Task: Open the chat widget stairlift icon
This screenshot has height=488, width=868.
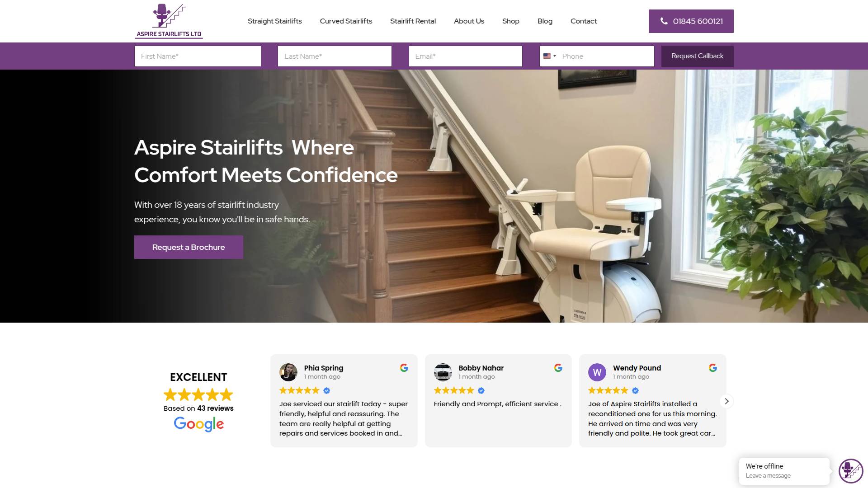Action: 851,471
